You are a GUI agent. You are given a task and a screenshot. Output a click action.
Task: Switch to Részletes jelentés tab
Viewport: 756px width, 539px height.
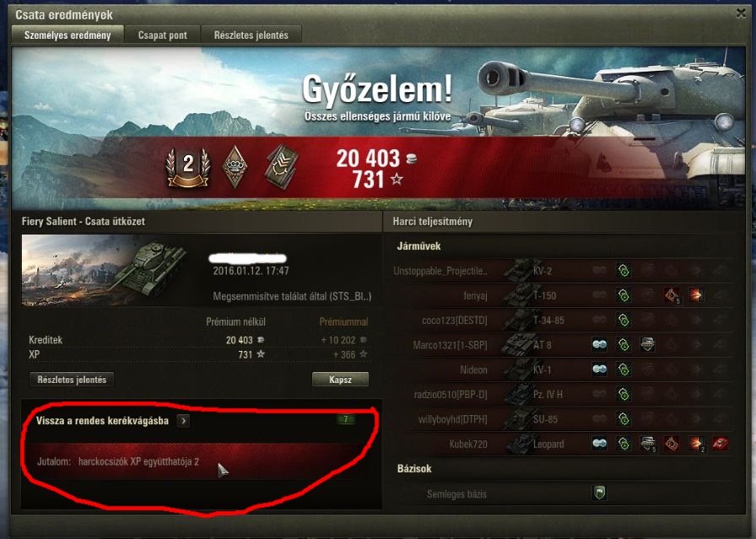pos(251,35)
